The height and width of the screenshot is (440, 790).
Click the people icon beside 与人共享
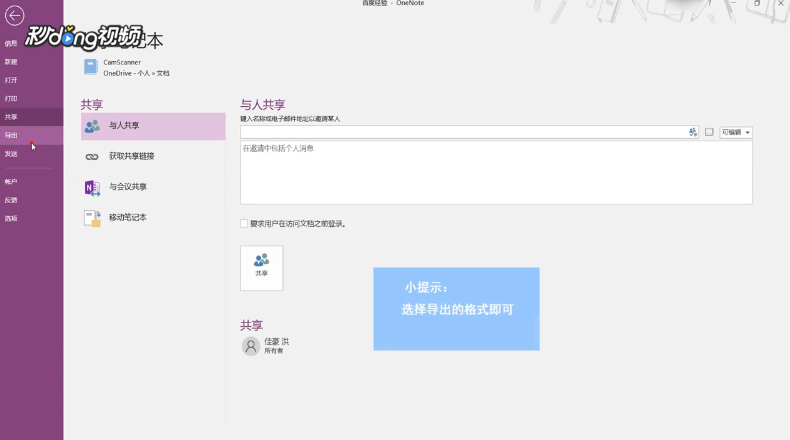[x=92, y=126]
